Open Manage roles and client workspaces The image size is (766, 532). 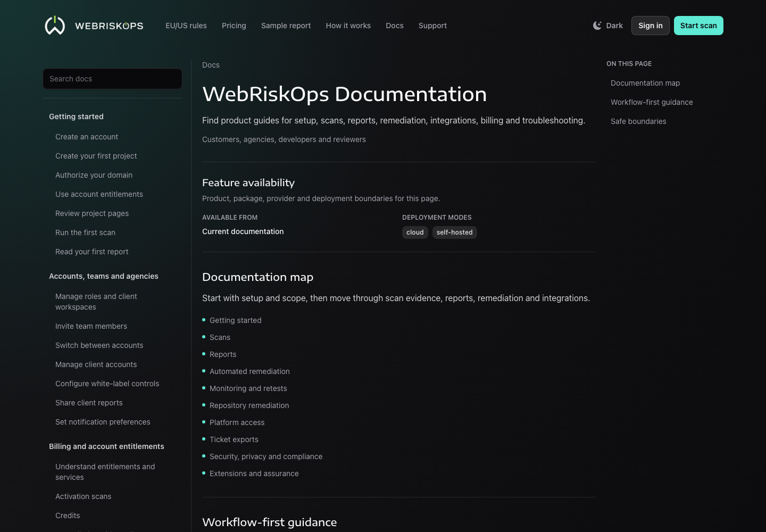(x=96, y=302)
